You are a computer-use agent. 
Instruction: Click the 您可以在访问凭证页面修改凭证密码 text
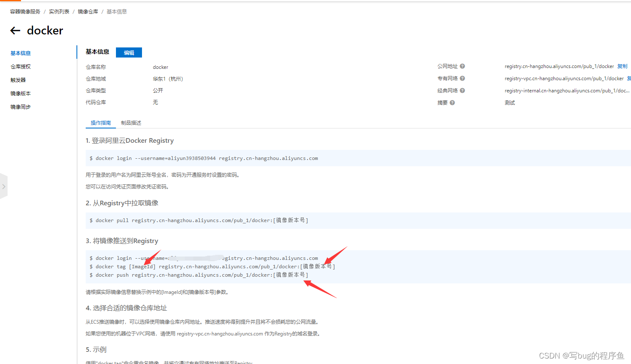(128, 187)
